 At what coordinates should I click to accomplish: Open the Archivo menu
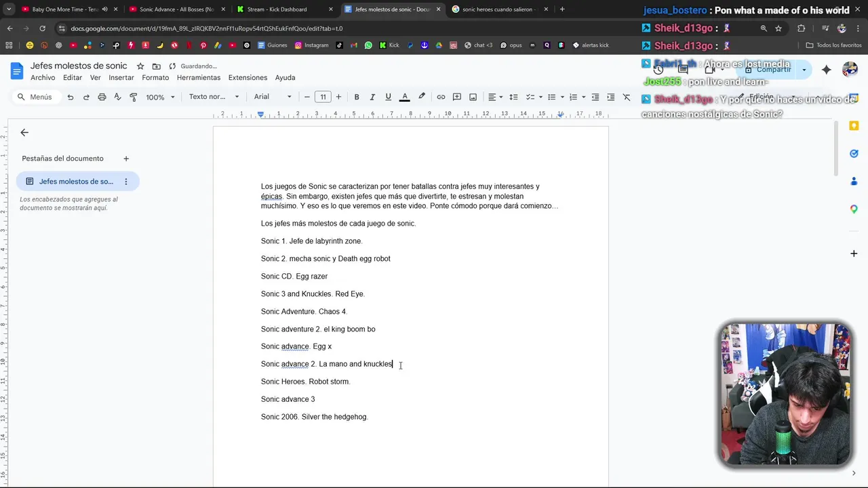coord(43,78)
